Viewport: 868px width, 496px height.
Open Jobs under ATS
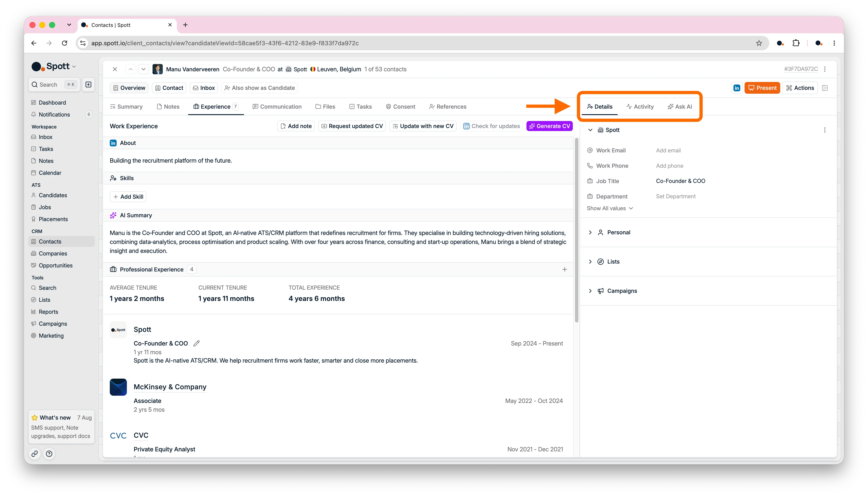pyautogui.click(x=61, y=207)
